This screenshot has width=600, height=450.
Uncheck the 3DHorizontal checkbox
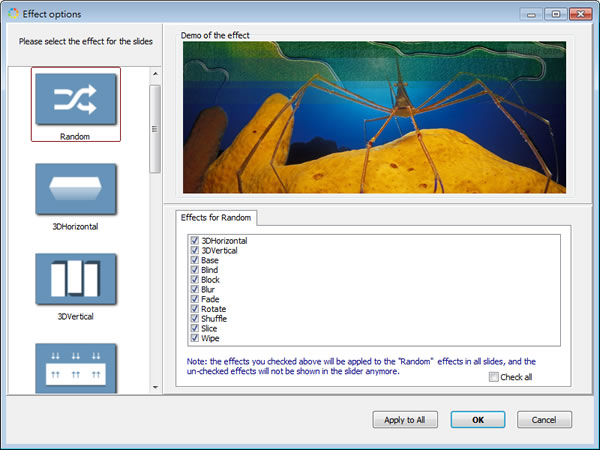[194, 240]
